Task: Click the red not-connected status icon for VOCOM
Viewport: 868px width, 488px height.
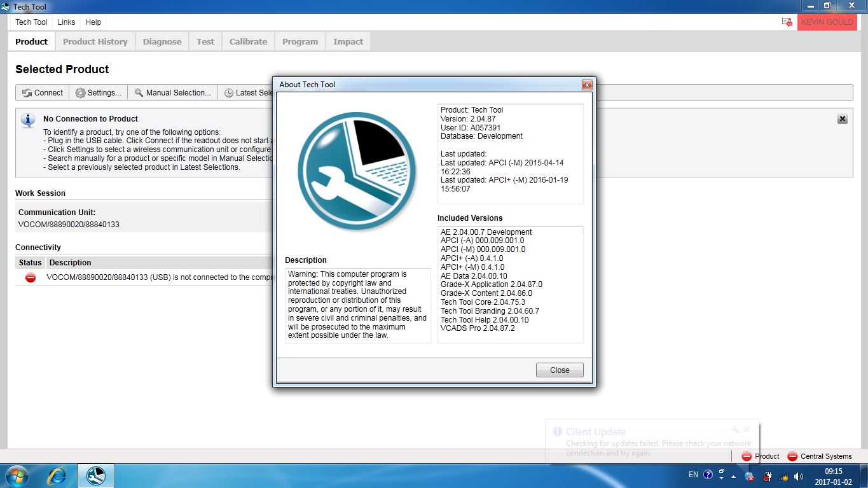Action: pyautogui.click(x=30, y=277)
